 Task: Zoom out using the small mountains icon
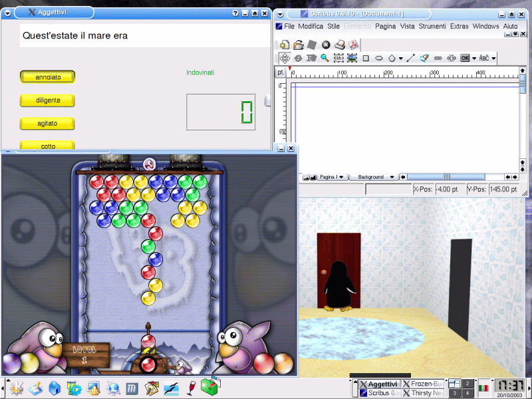point(306,178)
